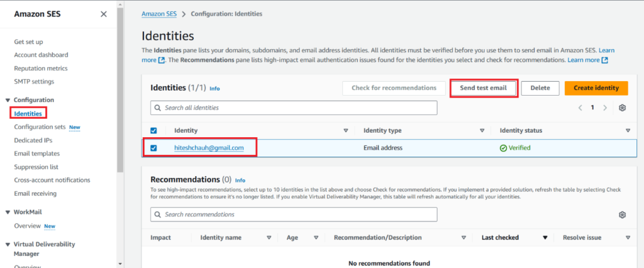644x268 pixels.
Task: Uncheck the hiteshchauh@gmail.com row checkbox
Action: [x=154, y=148]
